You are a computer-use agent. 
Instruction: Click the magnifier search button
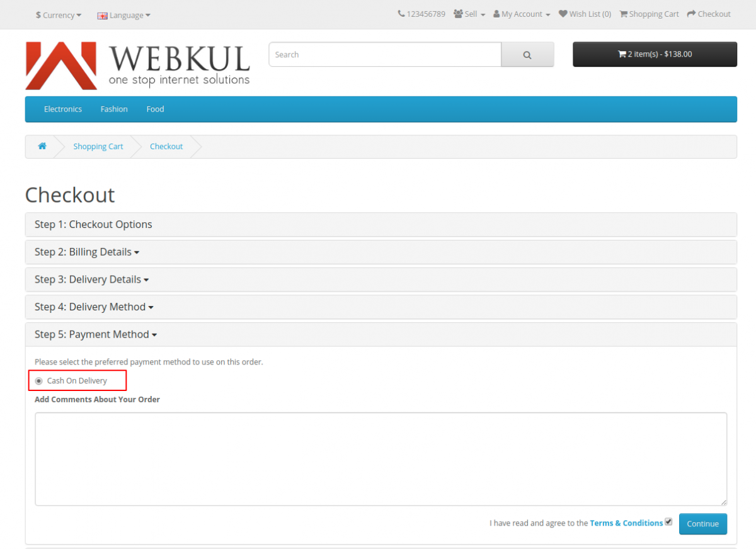pos(527,55)
